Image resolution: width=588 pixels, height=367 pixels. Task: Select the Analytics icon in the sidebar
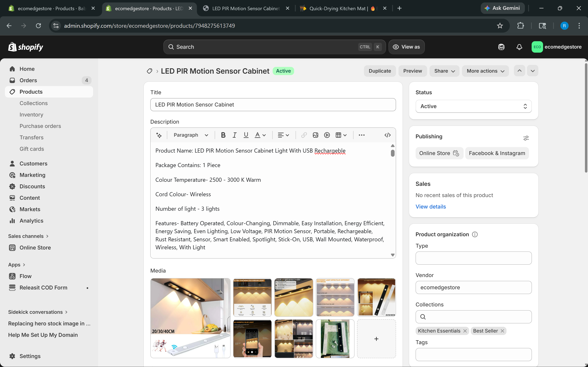(x=12, y=221)
